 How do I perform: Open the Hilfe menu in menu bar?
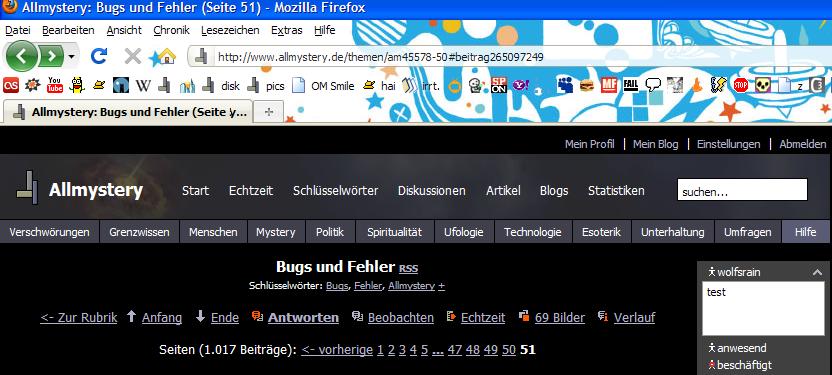coord(324,30)
